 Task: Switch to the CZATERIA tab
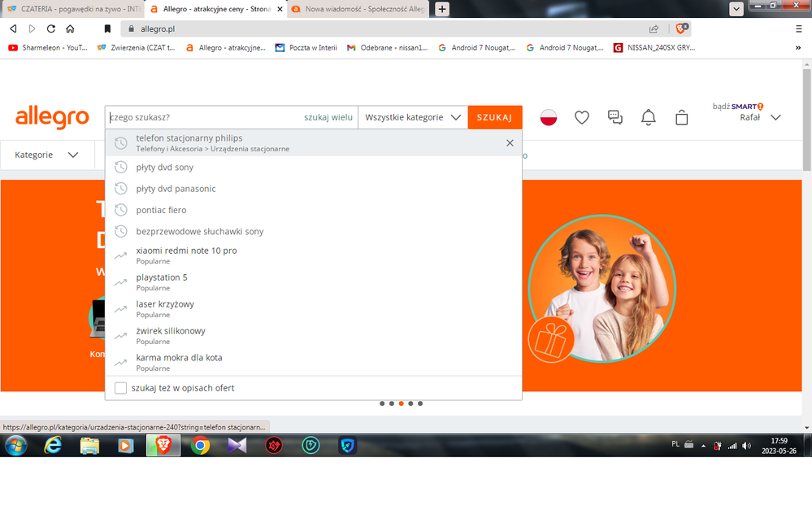coord(72,9)
